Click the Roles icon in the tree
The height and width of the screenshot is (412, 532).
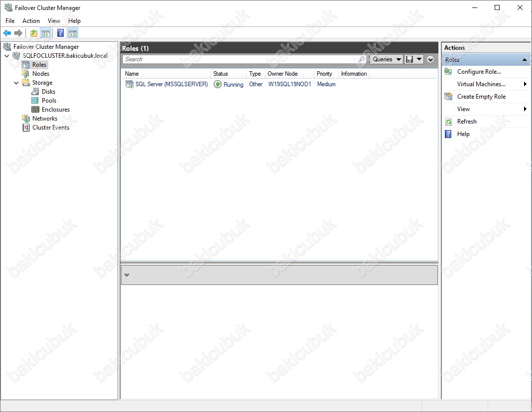[x=26, y=64]
